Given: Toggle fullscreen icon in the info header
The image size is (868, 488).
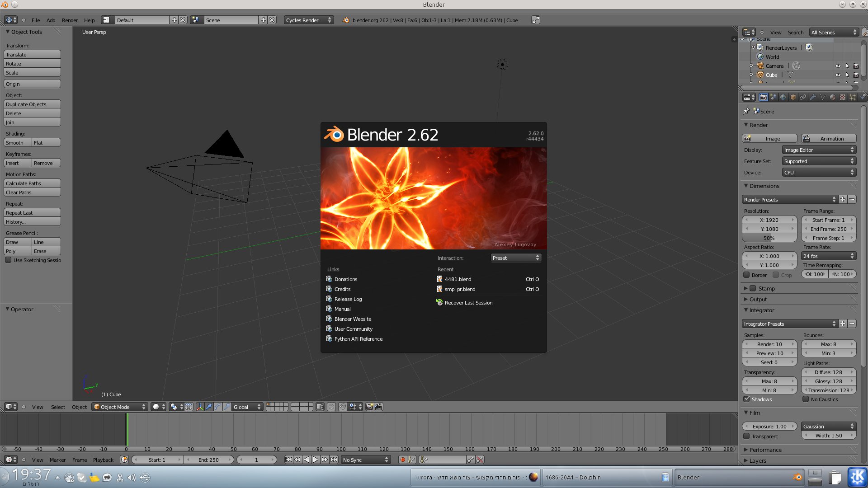Looking at the screenshot, I should (535, 20).
